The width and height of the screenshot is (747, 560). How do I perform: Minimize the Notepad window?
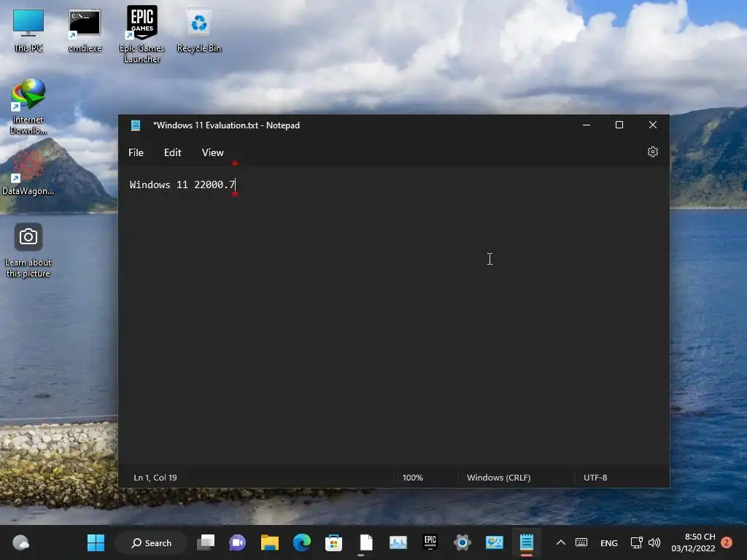click(587, 125)
